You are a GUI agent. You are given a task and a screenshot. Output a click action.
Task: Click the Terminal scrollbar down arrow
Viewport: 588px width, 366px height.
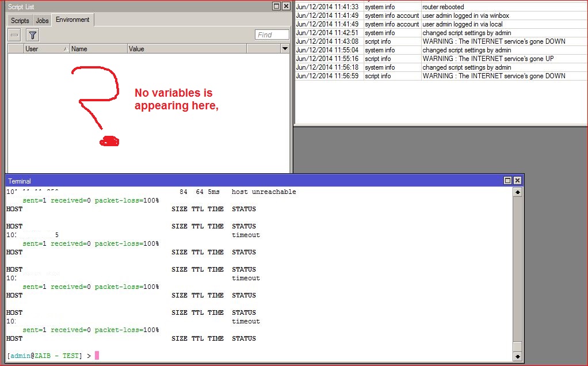pos(517,357)
